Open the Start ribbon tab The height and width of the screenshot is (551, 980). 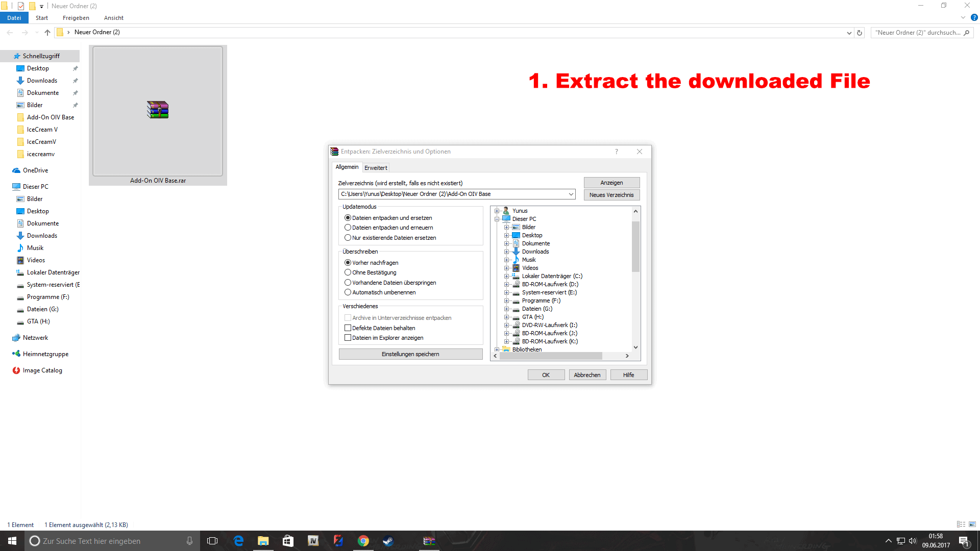pyautogui.click(x=42, y=18)
